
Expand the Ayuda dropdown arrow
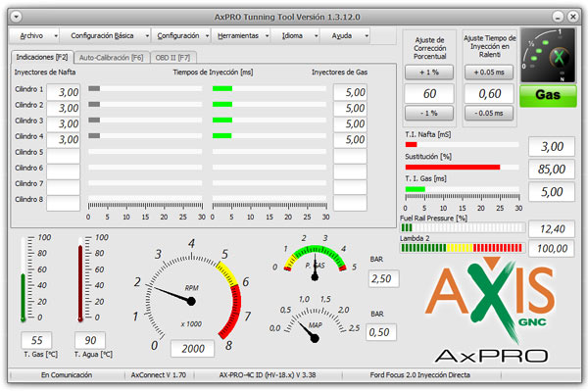[x=367, y=36]
